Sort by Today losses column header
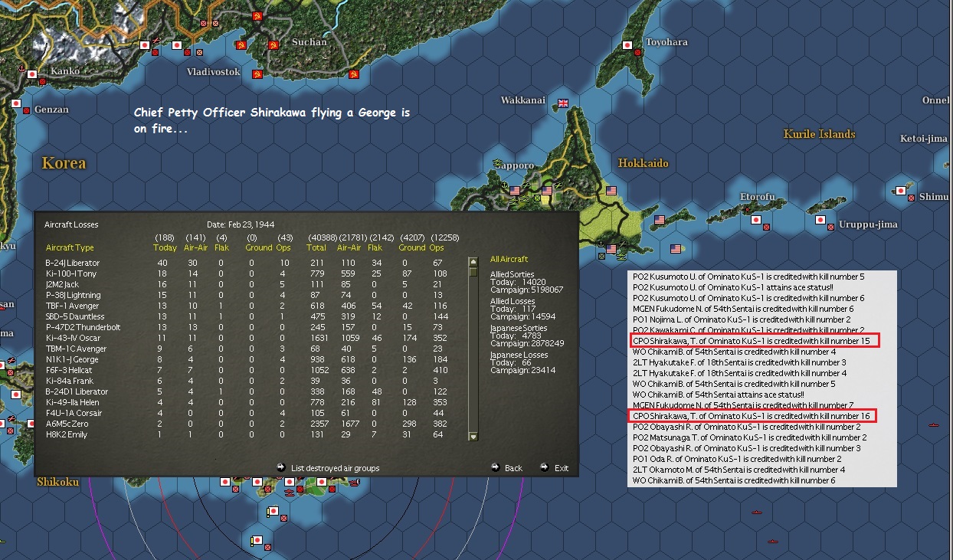The width and height of the screenshot is (953, 560). point(165,247)
